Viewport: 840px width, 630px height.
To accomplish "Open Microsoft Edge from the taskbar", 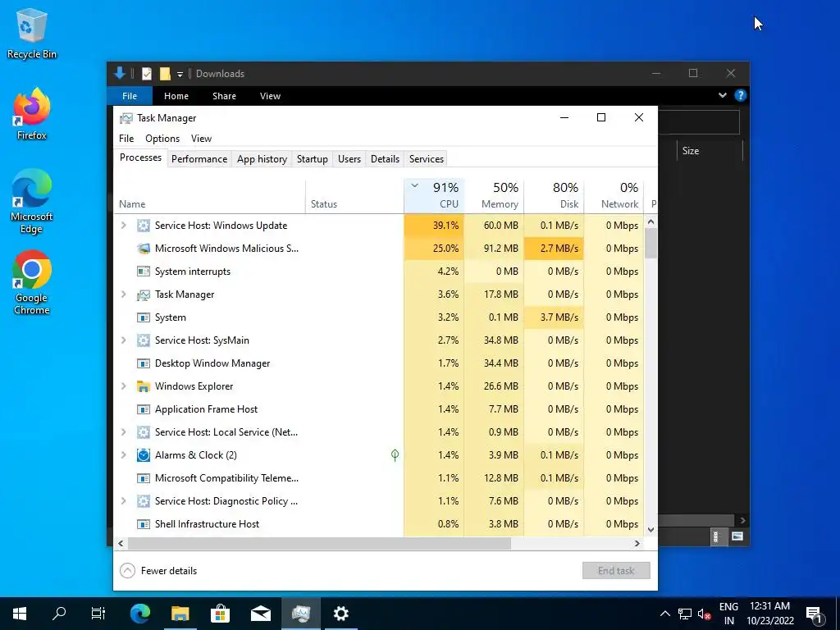I will [140, 614].
